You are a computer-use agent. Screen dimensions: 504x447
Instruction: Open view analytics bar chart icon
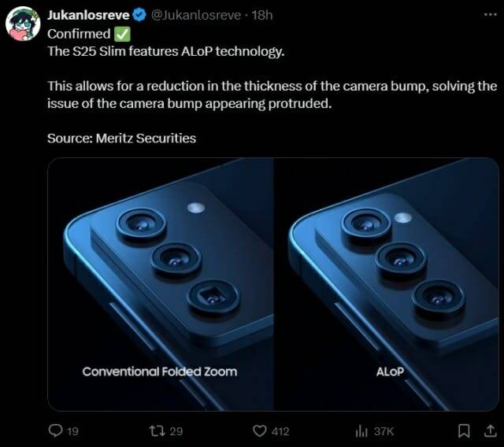pyautogui.click(x=361, y=431)
